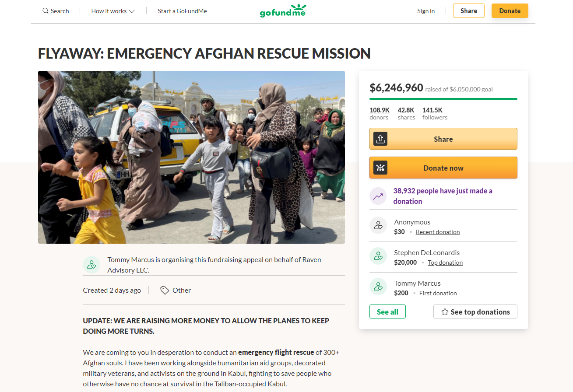Viewport: 573px width, 392px height.
Task: Click the tag icon next to Other
Action: 165,290
